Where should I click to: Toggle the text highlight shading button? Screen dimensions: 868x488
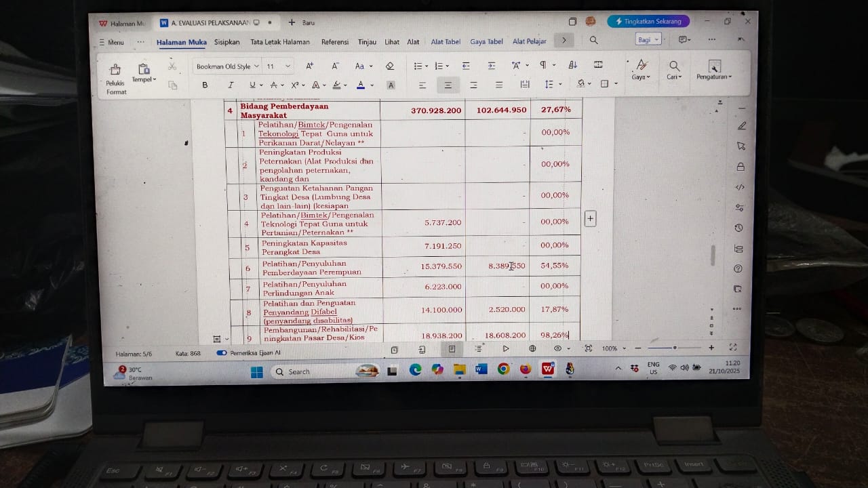pyautogui.click(x=391, y=85)
